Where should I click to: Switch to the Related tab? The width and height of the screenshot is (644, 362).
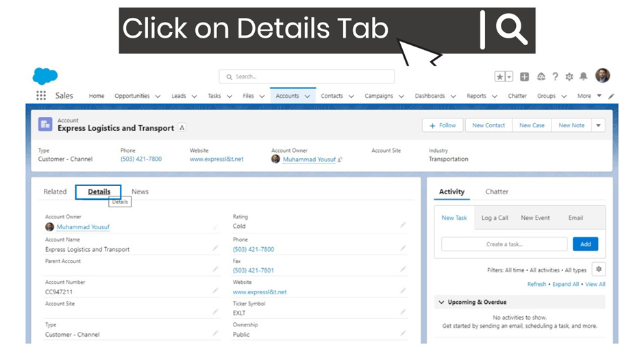(55, 192)
